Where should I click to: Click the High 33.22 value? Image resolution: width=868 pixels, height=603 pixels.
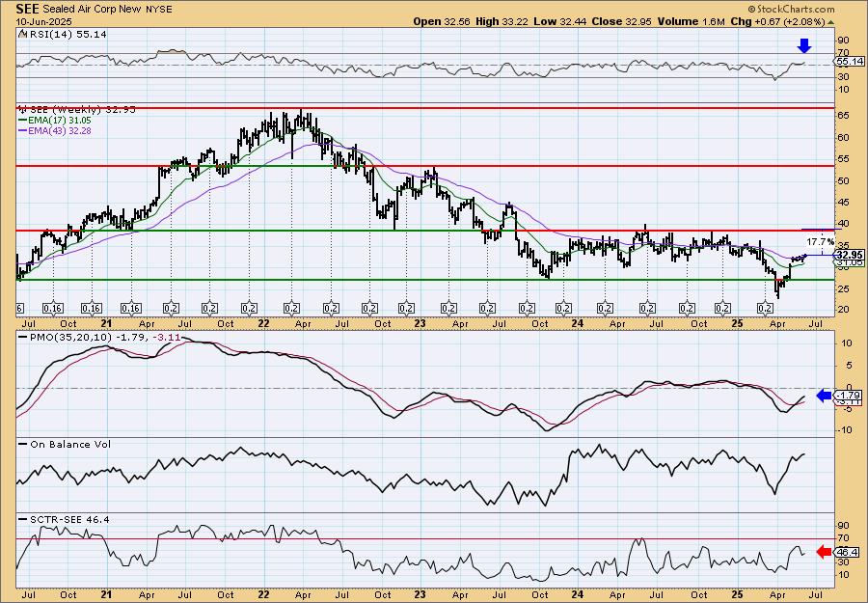[503, 21]
